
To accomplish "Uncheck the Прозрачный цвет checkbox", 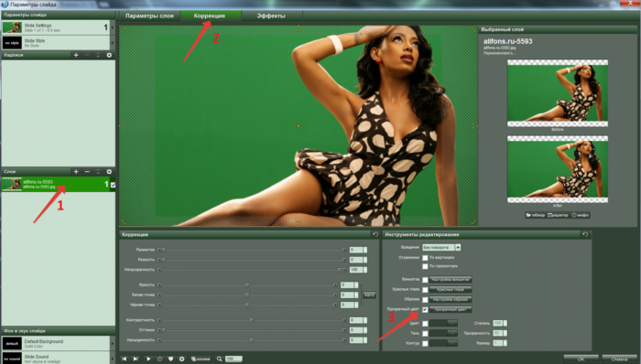I will click(425, 310).
